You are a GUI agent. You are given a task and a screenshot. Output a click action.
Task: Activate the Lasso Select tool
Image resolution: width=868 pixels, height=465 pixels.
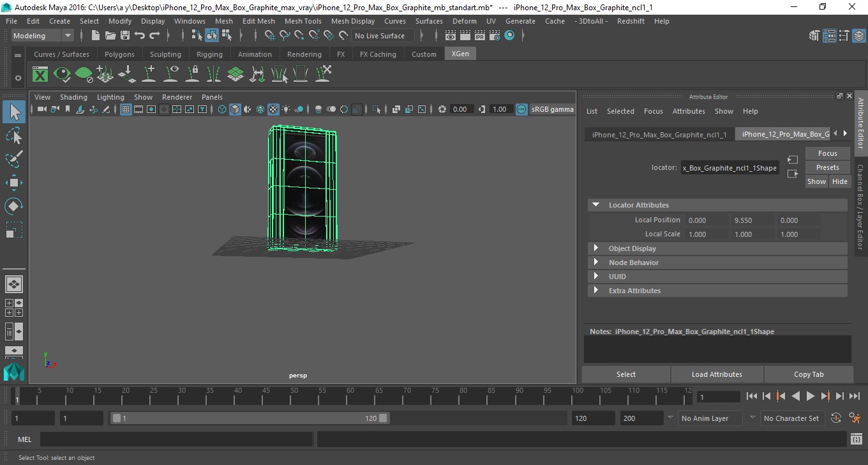pyautogui.click(x=14, y=136)
